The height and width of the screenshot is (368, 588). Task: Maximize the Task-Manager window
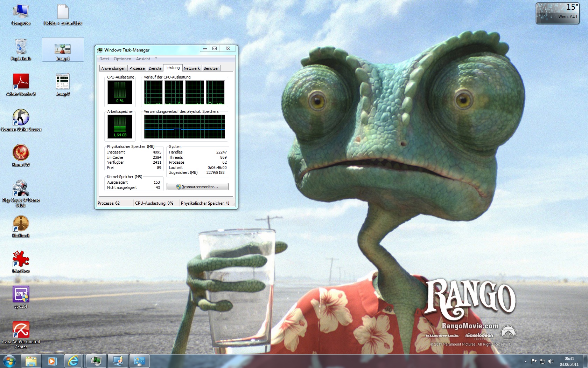click(x=215, y=49)
